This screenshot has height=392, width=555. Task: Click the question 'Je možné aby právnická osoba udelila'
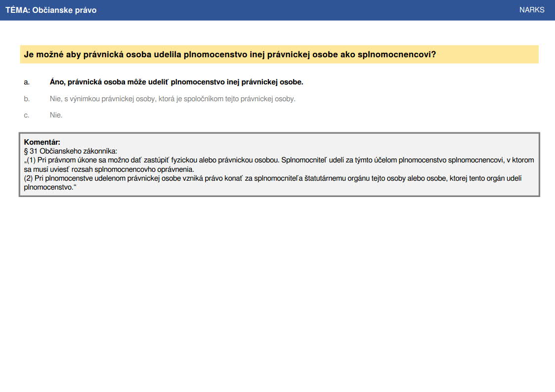coord(230,54)
